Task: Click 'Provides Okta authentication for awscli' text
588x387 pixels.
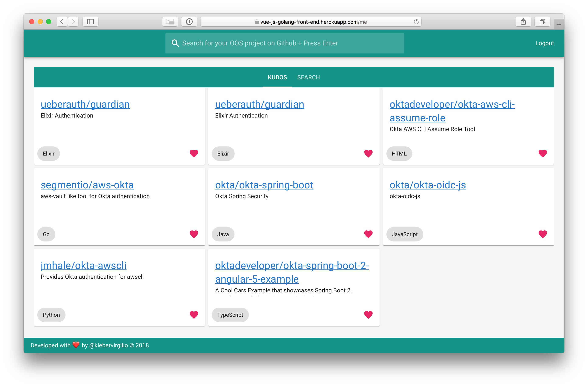Action: [x=92, y=277]
